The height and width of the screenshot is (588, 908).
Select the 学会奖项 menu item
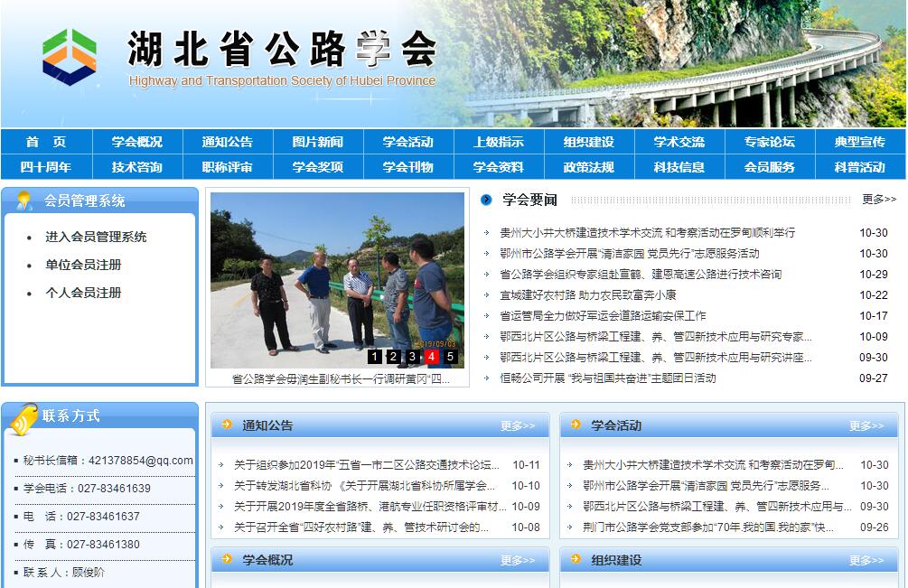[318, 167]
